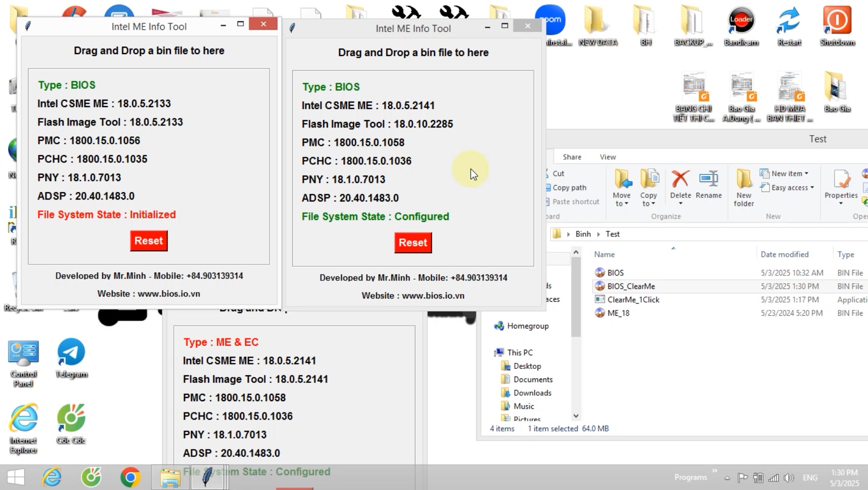Click the volume icon in system tray
This screenshot has height=490, width=868.
click(789, 477)
